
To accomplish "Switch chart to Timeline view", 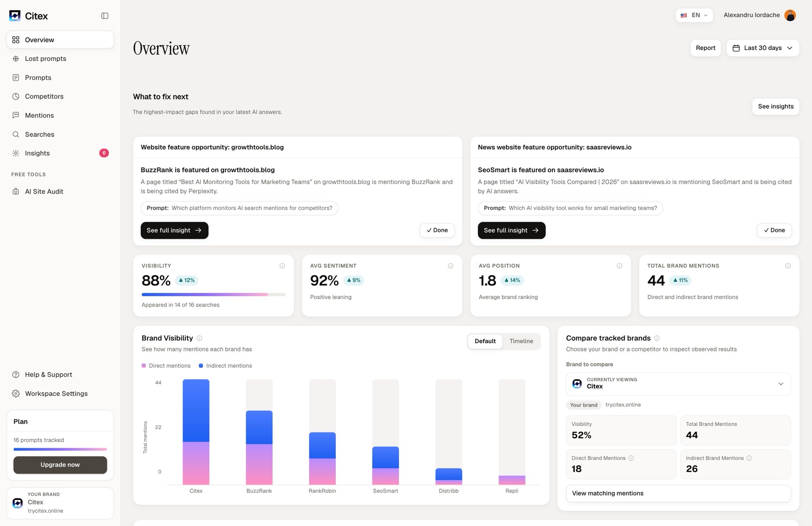I will pyautogui.click(x=521, y=341).
